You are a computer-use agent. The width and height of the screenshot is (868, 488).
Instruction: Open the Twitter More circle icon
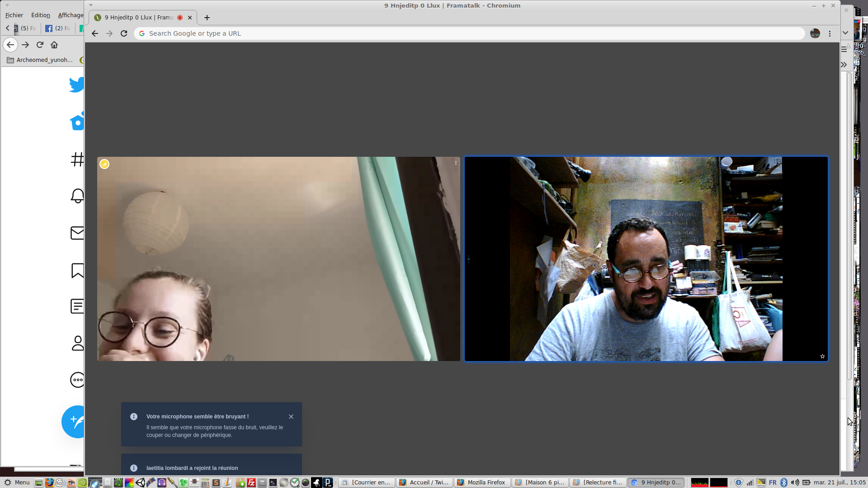(x=77, y=380)
